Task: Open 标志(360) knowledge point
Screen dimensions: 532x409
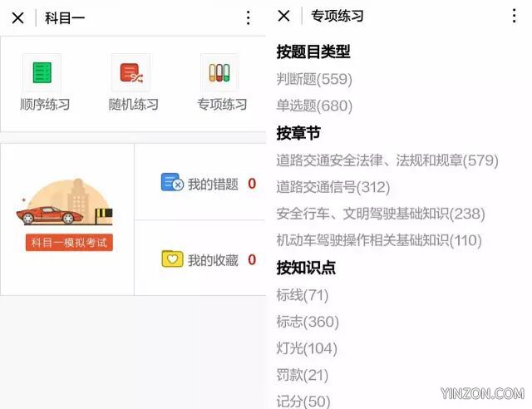Action: (x=308, y=322)
